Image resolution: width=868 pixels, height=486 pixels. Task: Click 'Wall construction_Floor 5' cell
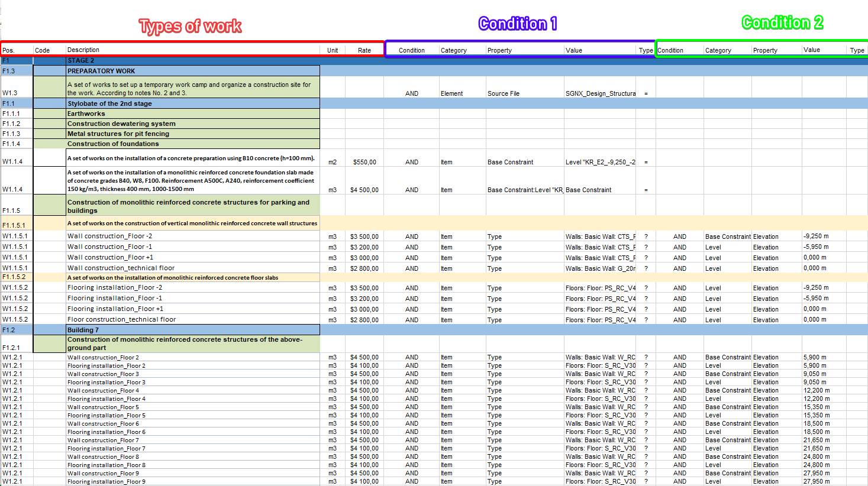[x=192, y=407]
